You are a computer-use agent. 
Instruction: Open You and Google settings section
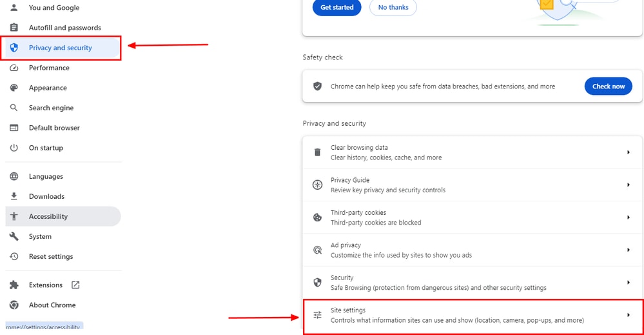pyautogui.click(x=54, y=7)
